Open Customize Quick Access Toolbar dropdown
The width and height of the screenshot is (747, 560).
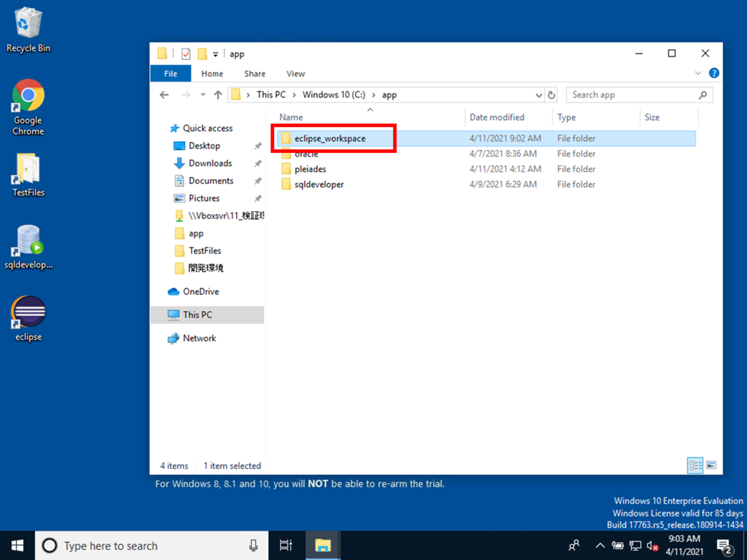pyautogui.click(x=216, y=54)
